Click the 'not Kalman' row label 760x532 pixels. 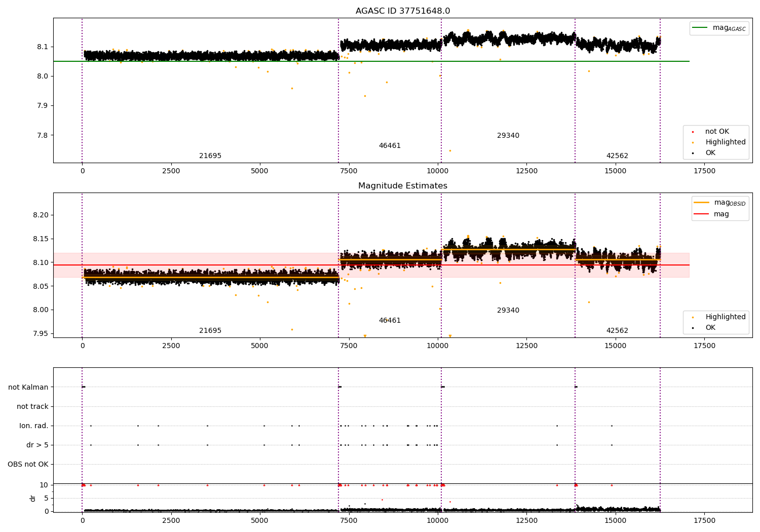[28, 388]
